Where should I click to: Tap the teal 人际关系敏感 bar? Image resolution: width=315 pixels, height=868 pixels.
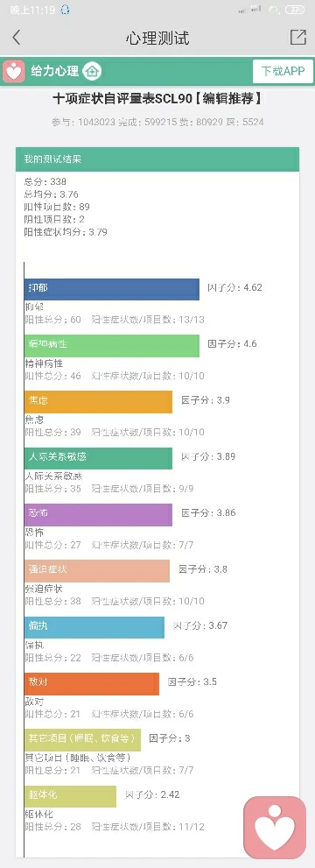click(x=98, y=458)
